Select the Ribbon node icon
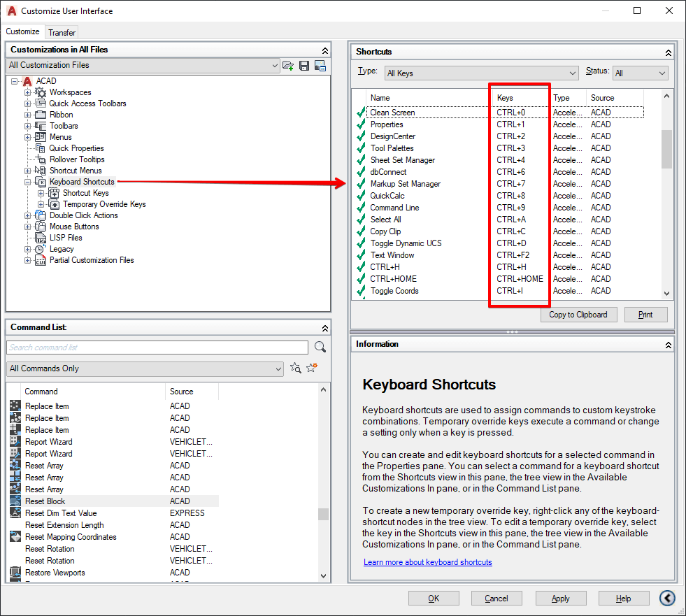Viewport: 686px width, 616px height. 41,115
